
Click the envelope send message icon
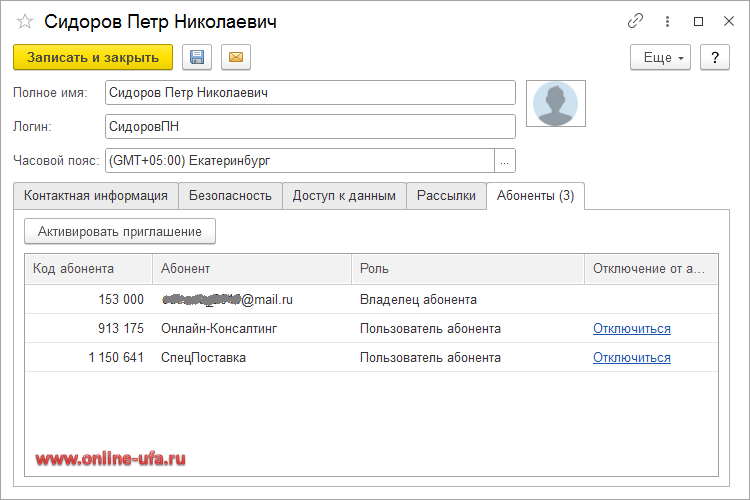click(236, 57)
